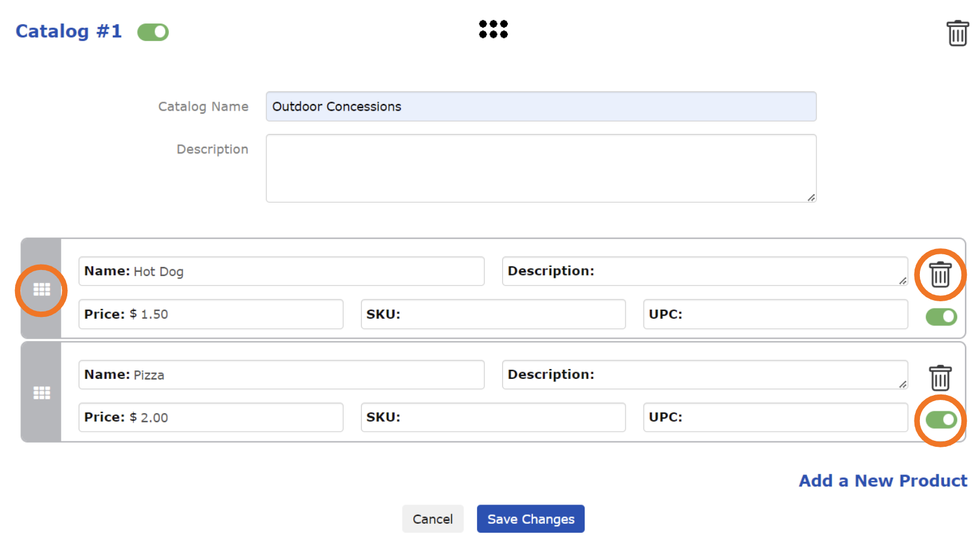This screenshot has width=980, height=537.
Task: Click the Save Changes button
Action: pos(530,518)
